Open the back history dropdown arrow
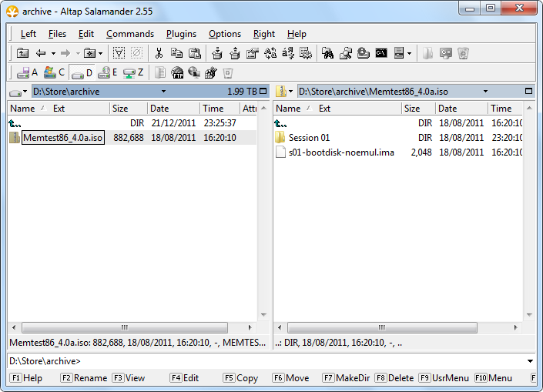Screen dimensions: 543x392 coord(53,53)
